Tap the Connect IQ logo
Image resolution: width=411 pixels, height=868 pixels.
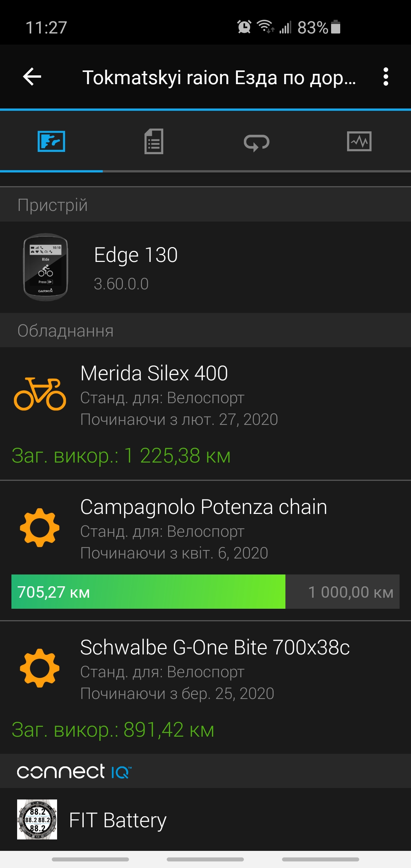[x=74, y=771]
